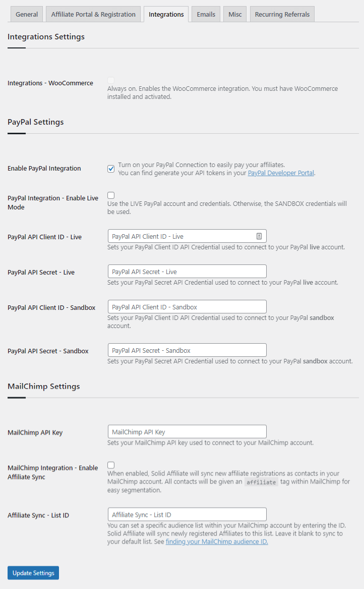
Task: Enable PayPal Live Mode
Action: pyautogui.click(x=110, y=195)
